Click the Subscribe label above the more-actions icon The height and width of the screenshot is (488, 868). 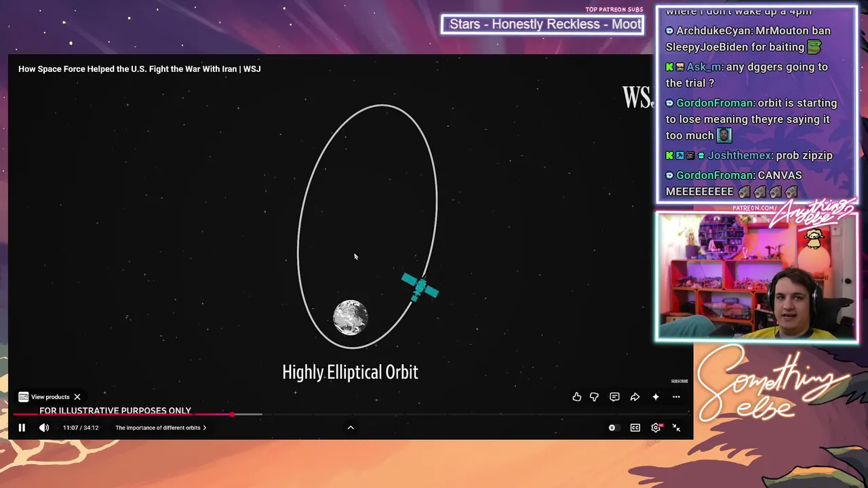click(679, 382)
